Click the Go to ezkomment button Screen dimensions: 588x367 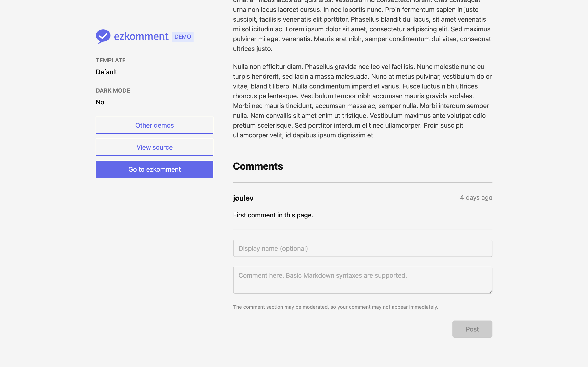(155, 169)
